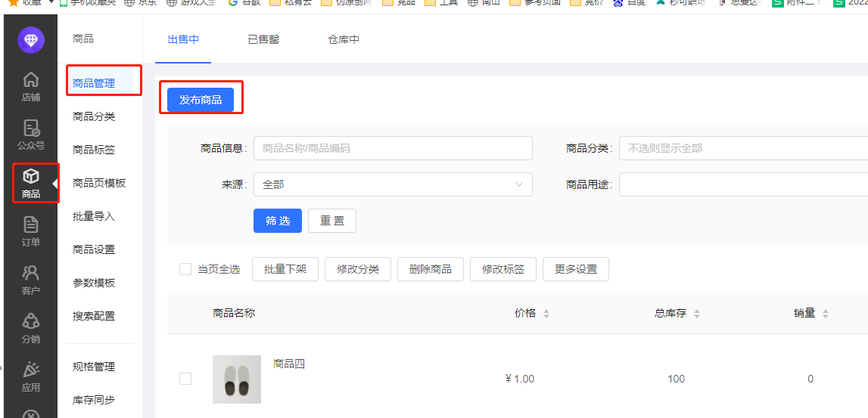Open the 应用 (apps) sidebar icon
Image resolution: width=868 pixels, height=418 pixels.
[30, 376]
